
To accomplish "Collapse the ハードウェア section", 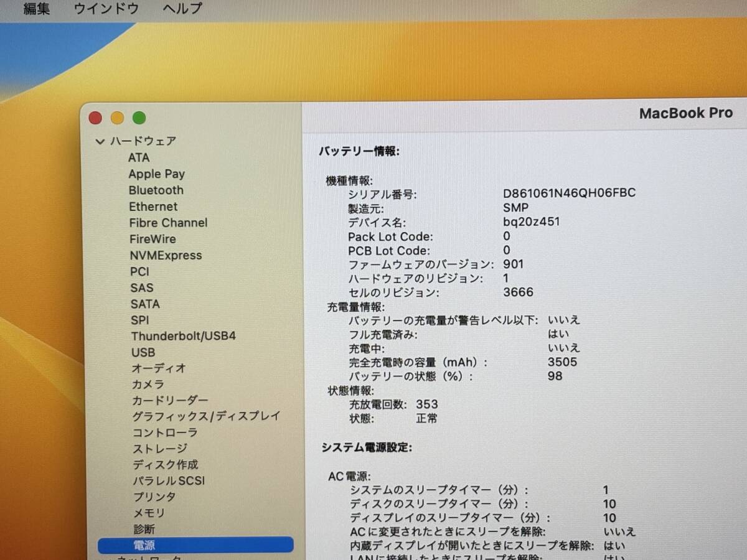I will (100, 142).
